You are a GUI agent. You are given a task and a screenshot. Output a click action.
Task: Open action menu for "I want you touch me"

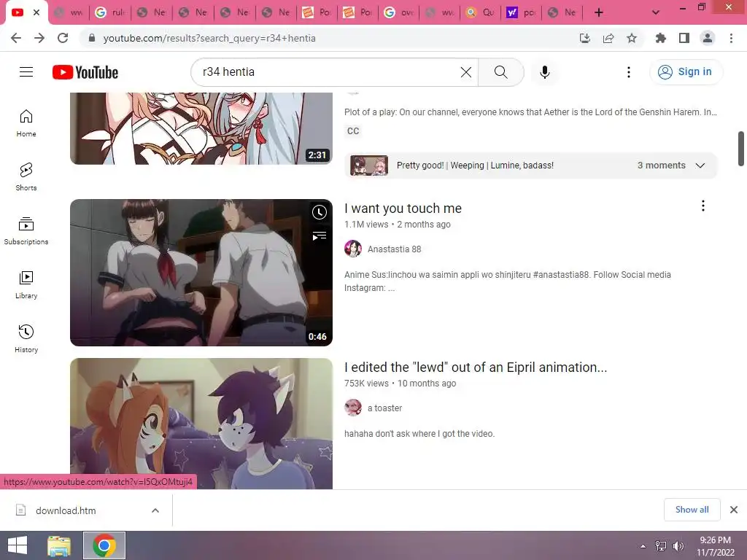(x=703, y=206)
